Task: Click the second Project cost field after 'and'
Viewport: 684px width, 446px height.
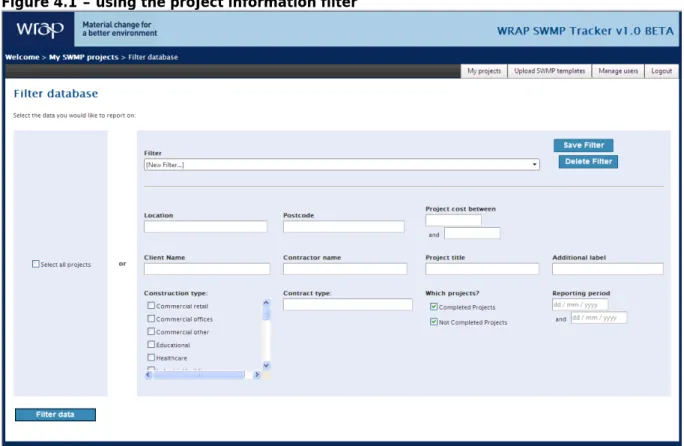Action: tap(472, 233)
